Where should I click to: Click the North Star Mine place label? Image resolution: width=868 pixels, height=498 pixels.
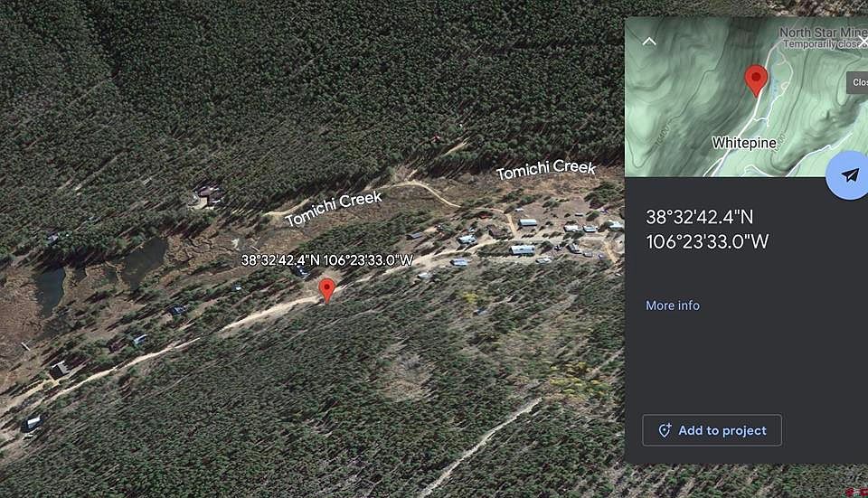(823, 33)
